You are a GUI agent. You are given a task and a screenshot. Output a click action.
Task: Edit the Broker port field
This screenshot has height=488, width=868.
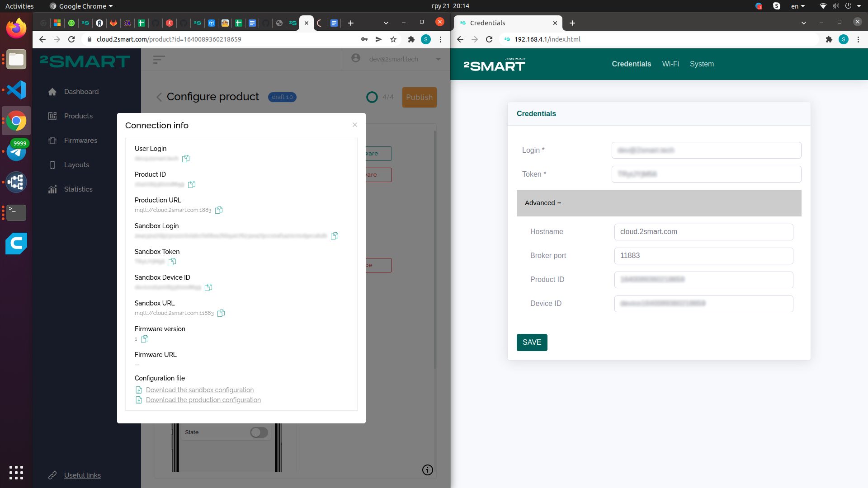(703, 256)
